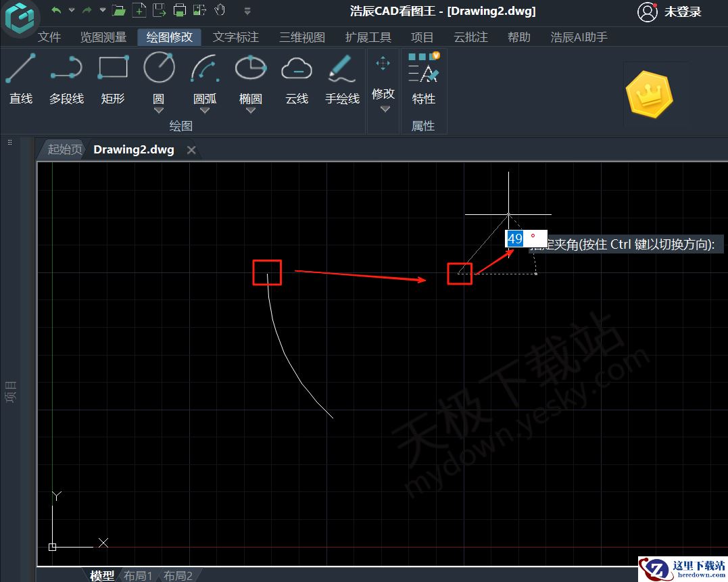Select the 云线 revision cloud tool
The width and height of the screenshot is (728, 582).
tap(297, 79)
